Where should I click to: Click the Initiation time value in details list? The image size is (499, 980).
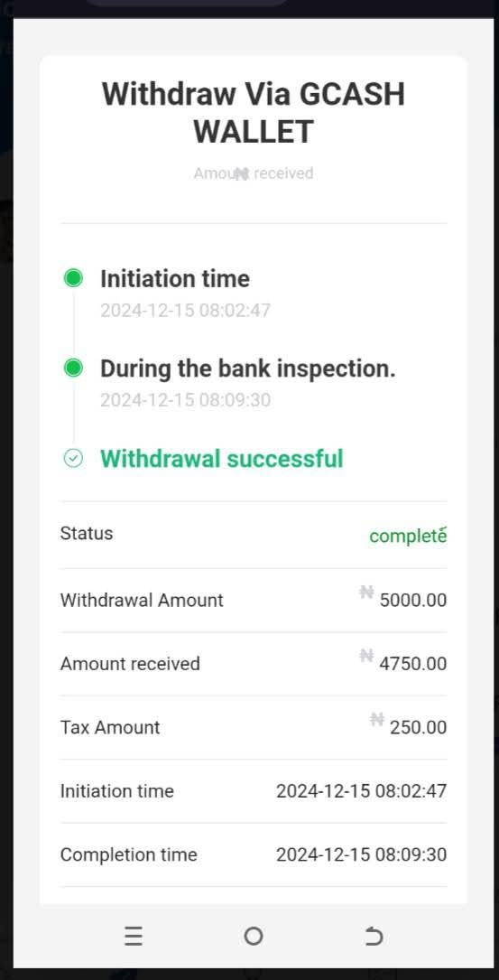362,790
